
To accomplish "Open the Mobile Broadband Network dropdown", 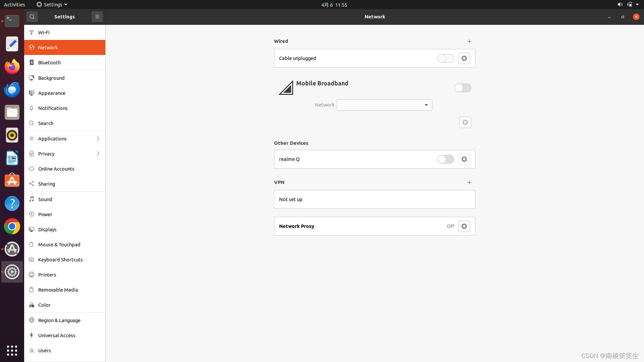I will (x=384, y=105).
